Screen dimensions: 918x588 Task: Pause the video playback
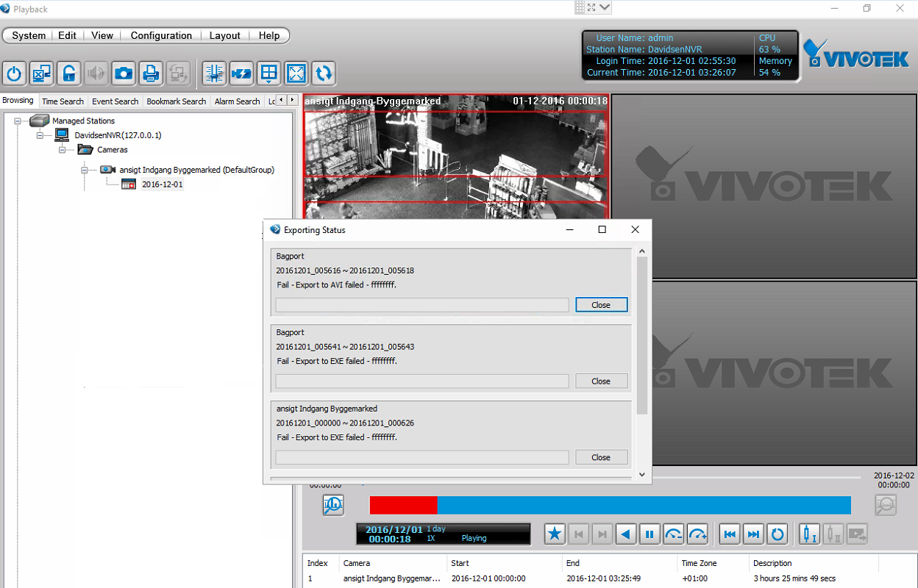pyautogui.click(x=650, y=534)
